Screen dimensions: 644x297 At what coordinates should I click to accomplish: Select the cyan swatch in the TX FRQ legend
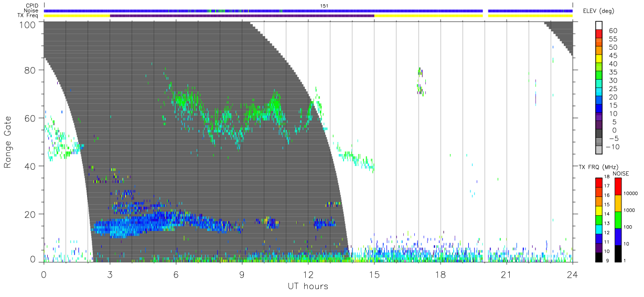coord(599,229)
